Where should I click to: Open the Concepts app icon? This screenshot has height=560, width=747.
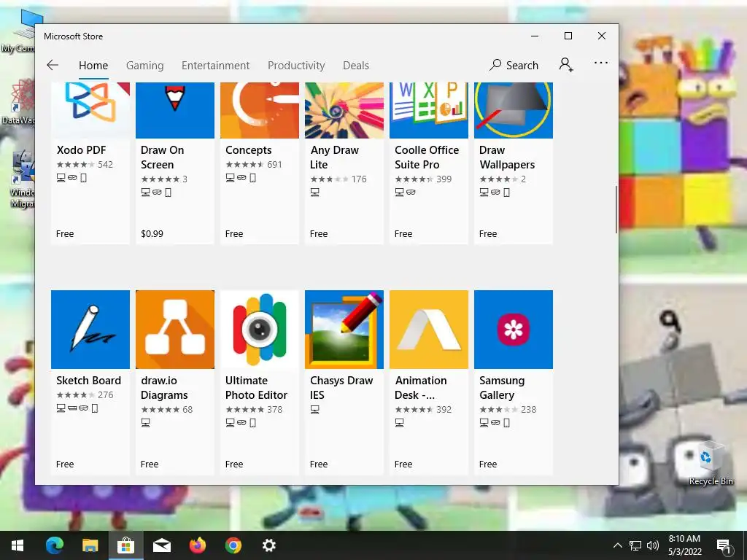click(260, 111)
